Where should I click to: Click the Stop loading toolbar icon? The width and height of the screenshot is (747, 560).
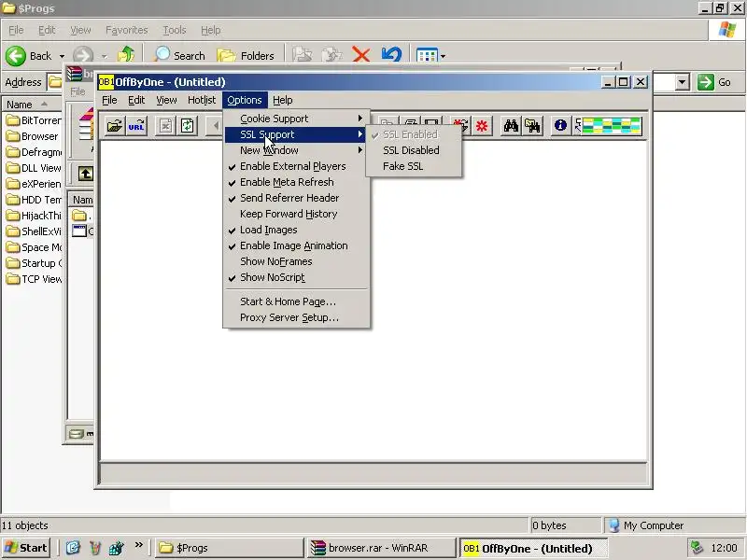(165, 126)
